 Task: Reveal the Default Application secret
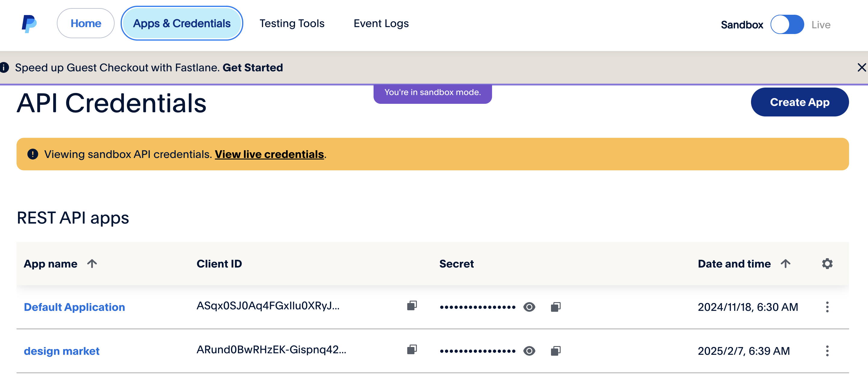[x=529, y=307]
